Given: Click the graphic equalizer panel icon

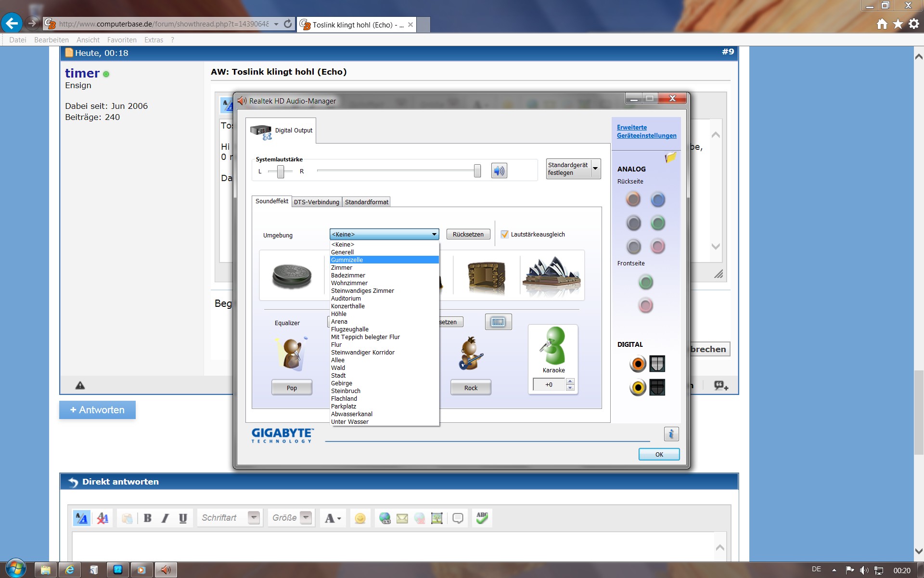Looking at the screenshot, I should (498, 322).
